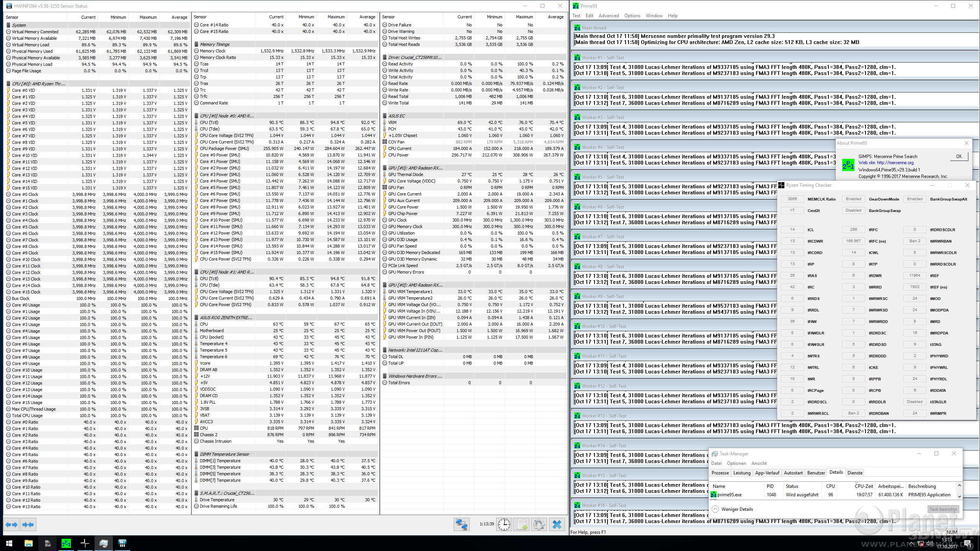Click Task-Manager list scrollbar down arrow
Screen dimensions: 980x551
[x=959, y=496]
